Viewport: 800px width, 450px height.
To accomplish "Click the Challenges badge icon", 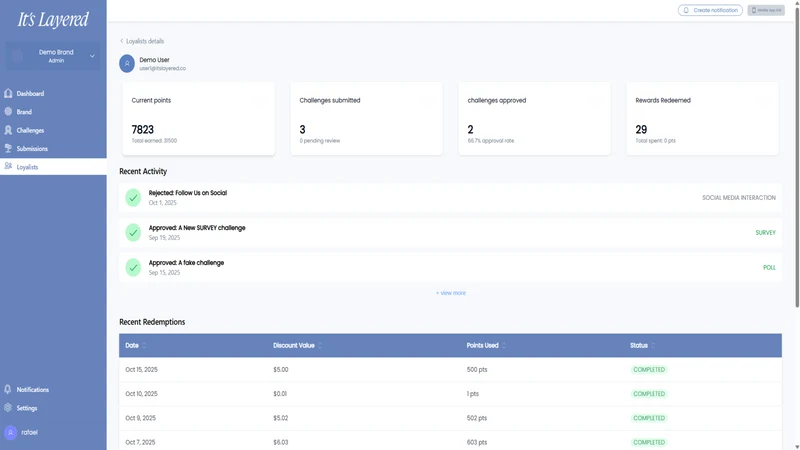I will point(8,130).
